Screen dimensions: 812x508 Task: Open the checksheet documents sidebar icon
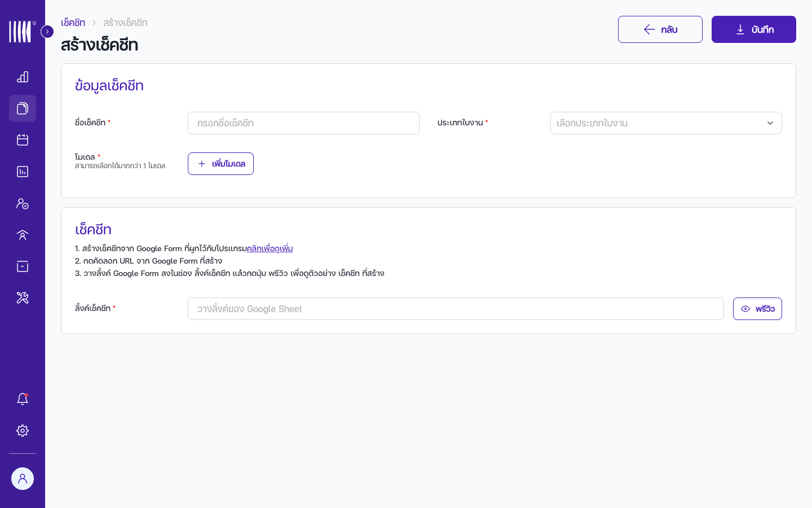click(23, 108)
